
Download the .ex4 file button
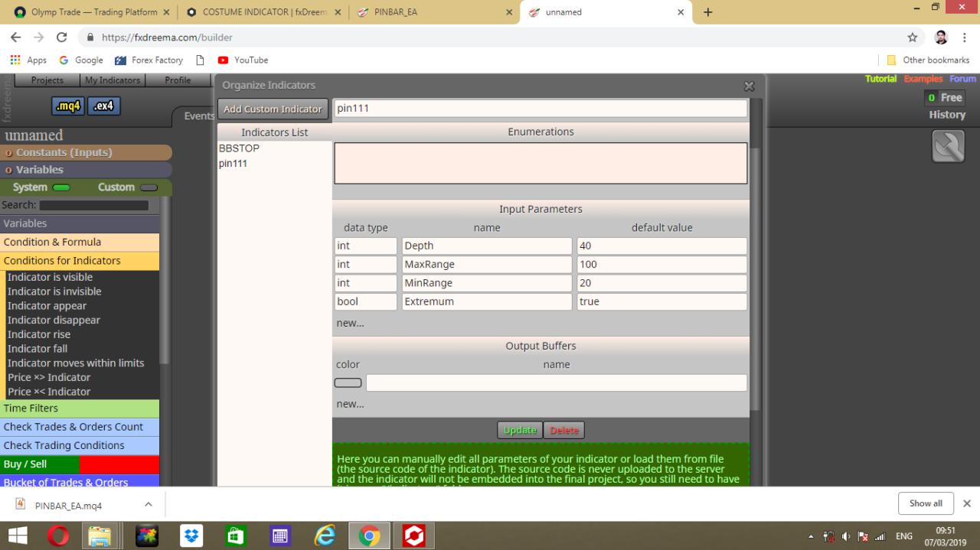103,106
